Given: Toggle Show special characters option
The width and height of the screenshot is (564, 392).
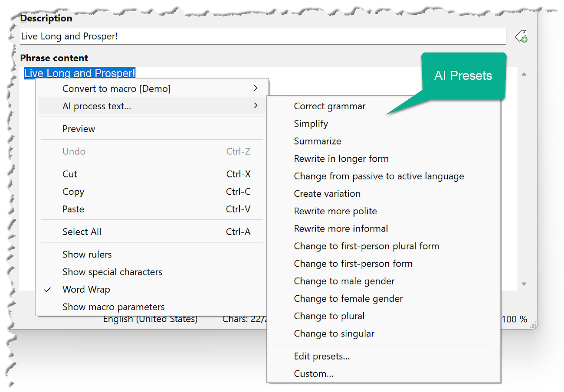Looking at the screenshot, I should point(112,272).
